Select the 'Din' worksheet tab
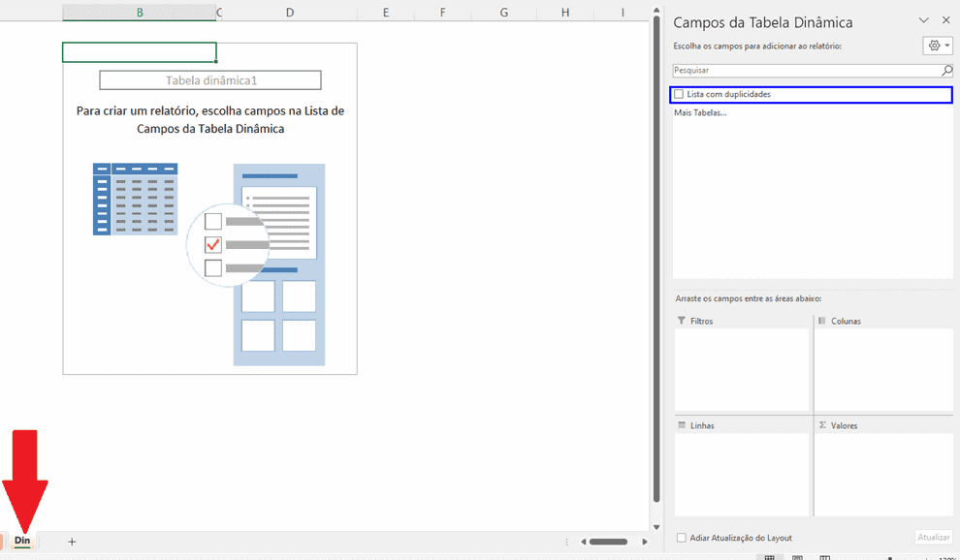Screen dimensions: 960x560 [22, 541]
